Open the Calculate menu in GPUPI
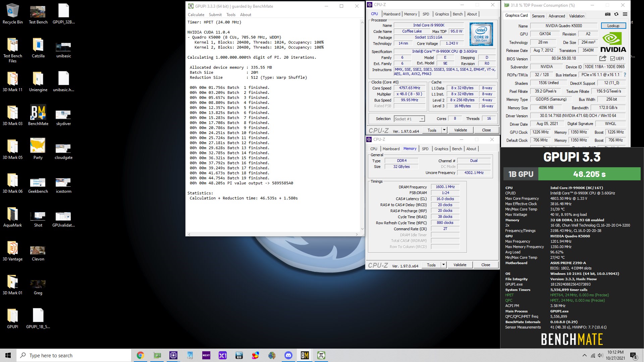The image size is (644, 362). (196, 15)
